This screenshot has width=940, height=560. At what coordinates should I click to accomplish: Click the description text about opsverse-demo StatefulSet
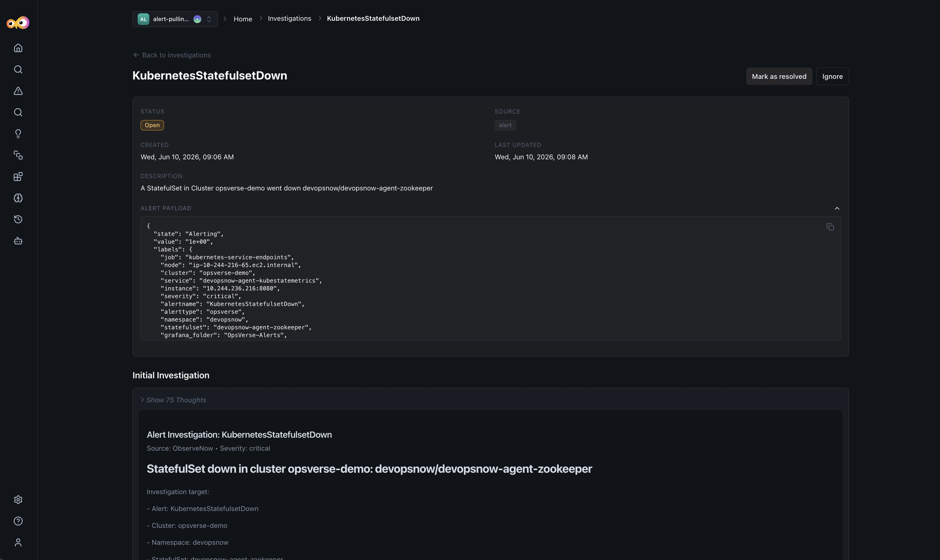tap(287, 188)
